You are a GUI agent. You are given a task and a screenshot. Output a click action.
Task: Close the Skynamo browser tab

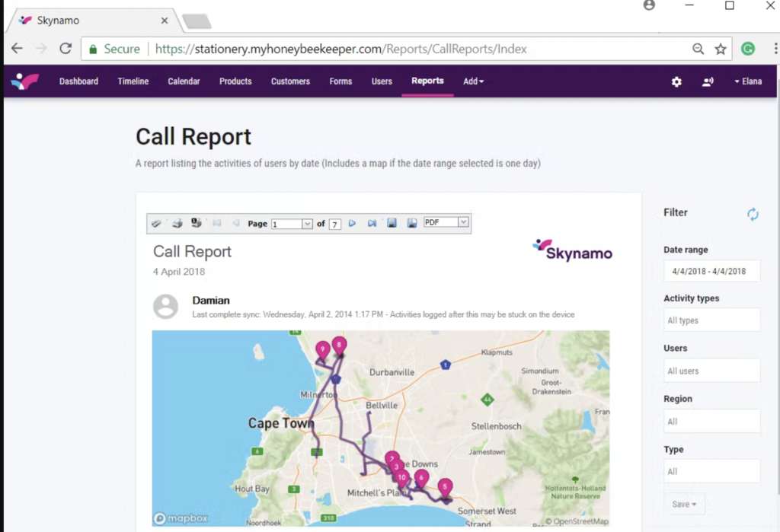point(165,21)
